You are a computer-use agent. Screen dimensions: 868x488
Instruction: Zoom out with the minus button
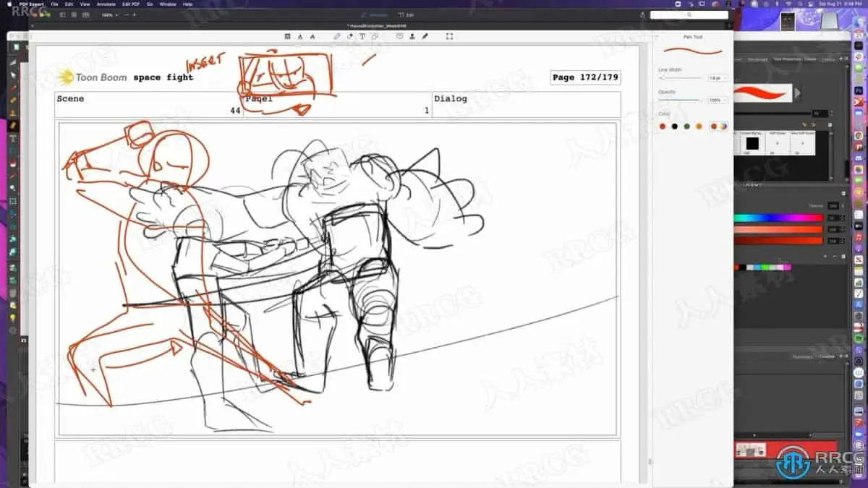127,14
